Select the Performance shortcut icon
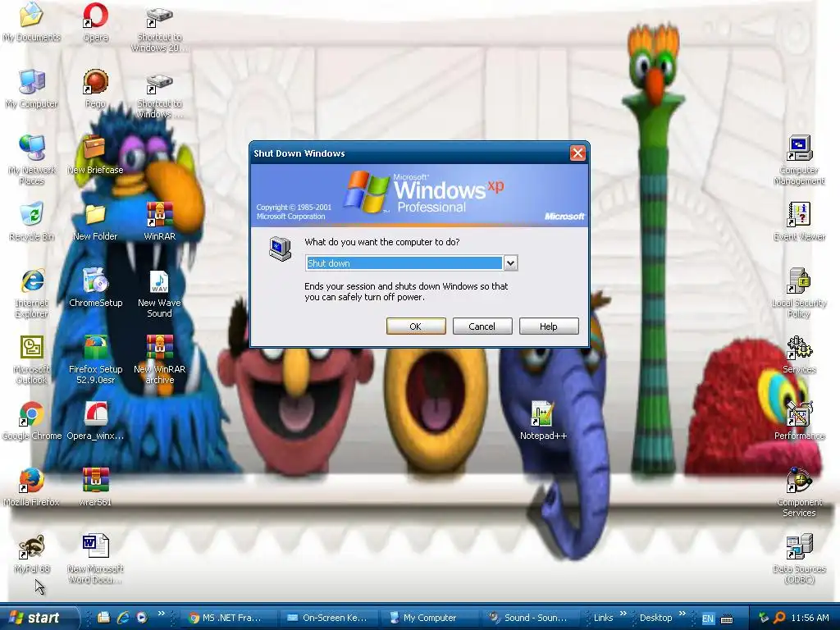This screenshot has width=840, height=630. (799, 421)
